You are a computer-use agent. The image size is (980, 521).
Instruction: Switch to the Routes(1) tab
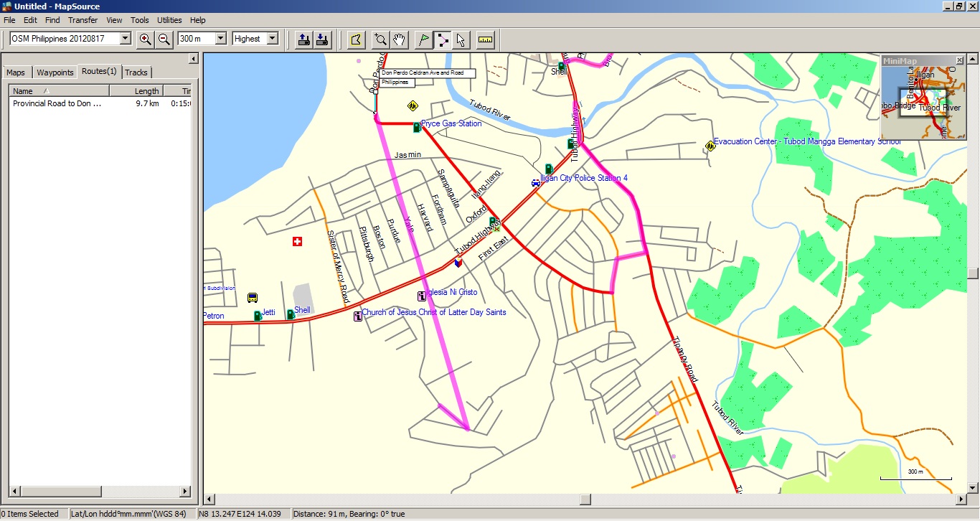coord(99,71)
